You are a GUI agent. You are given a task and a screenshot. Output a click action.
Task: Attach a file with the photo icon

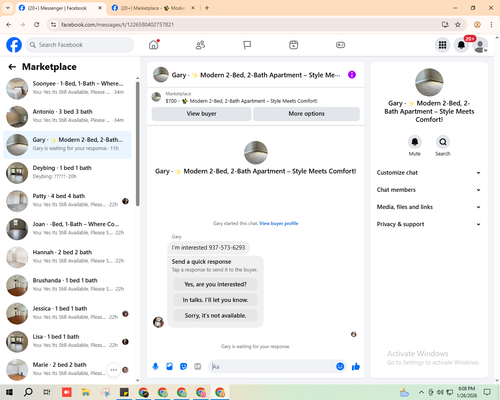tap(169, 367)
